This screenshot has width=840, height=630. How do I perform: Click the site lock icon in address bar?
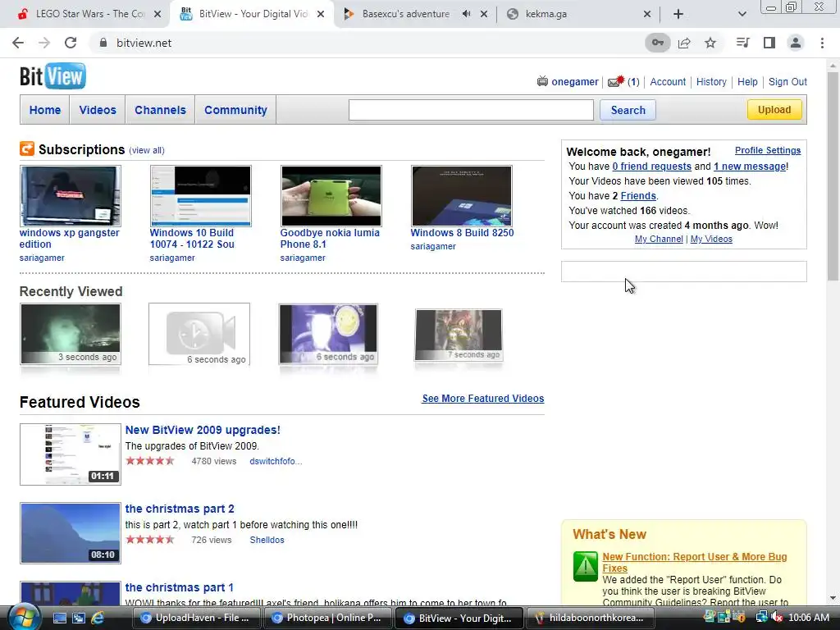coord(103,43)
